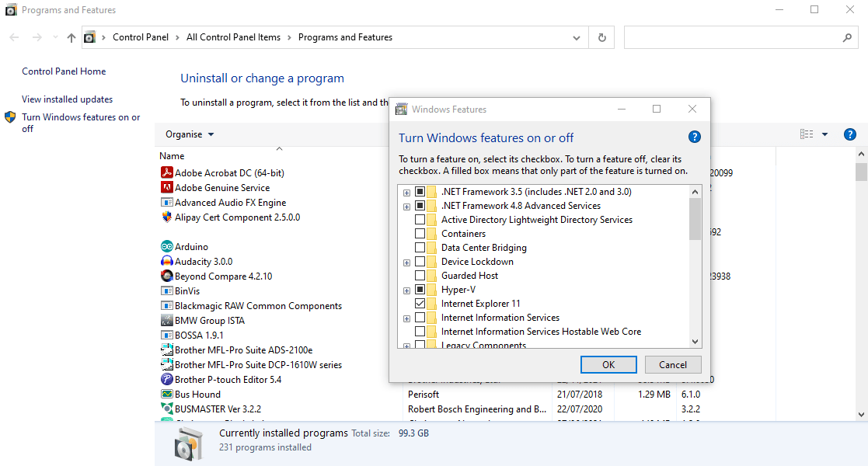Enable Active Directory Lightweight Directory Services
The height and width of the screenshot is (466, 868).
click(420, 220)
